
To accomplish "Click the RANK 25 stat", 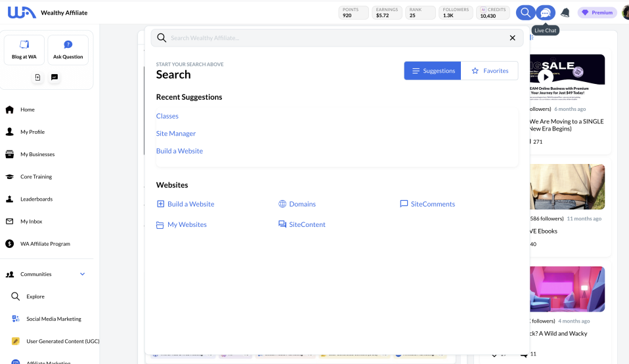I will 420,12.
